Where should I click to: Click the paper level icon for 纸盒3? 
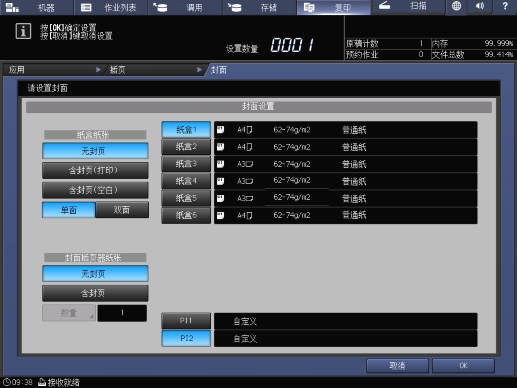(221, 164)
